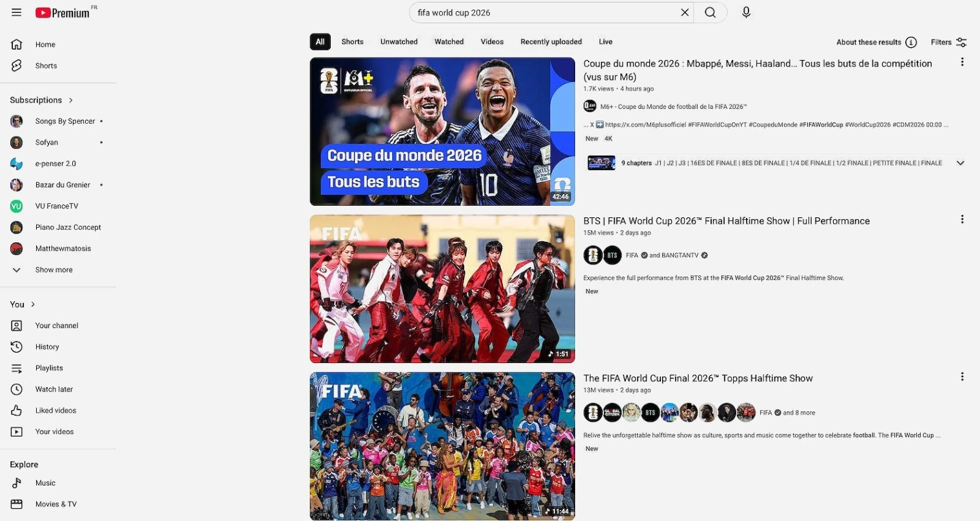Visit FIFA and BANGTANTV channel link
The height and width of the screenshot is (521, 980).
coord(667,255)
